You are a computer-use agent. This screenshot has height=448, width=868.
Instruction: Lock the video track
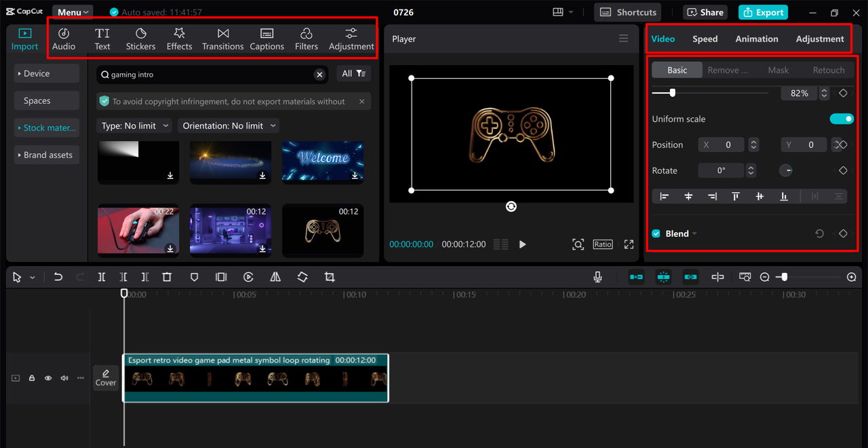32,378
